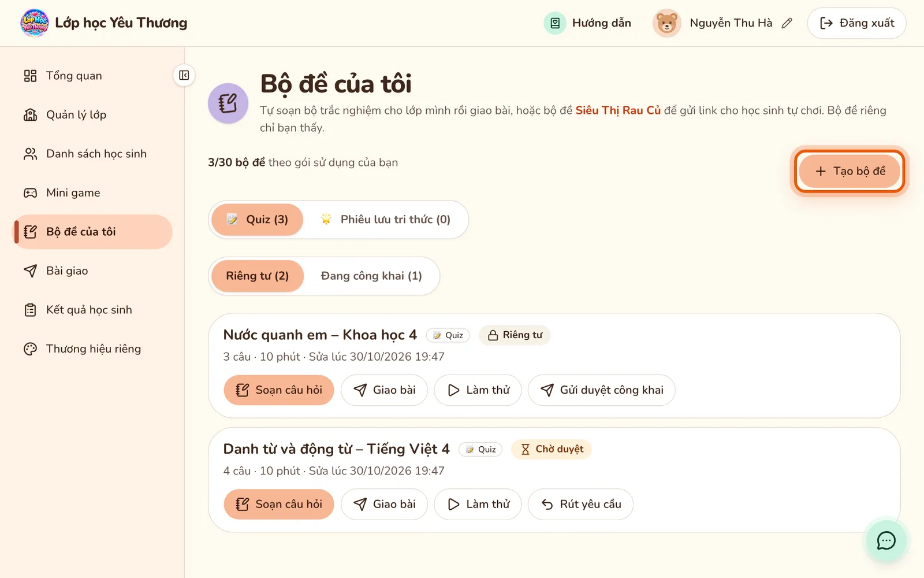924x578 pixels.
Task: Filter by Đang công khai (1)
Action: tap(371, 276)
